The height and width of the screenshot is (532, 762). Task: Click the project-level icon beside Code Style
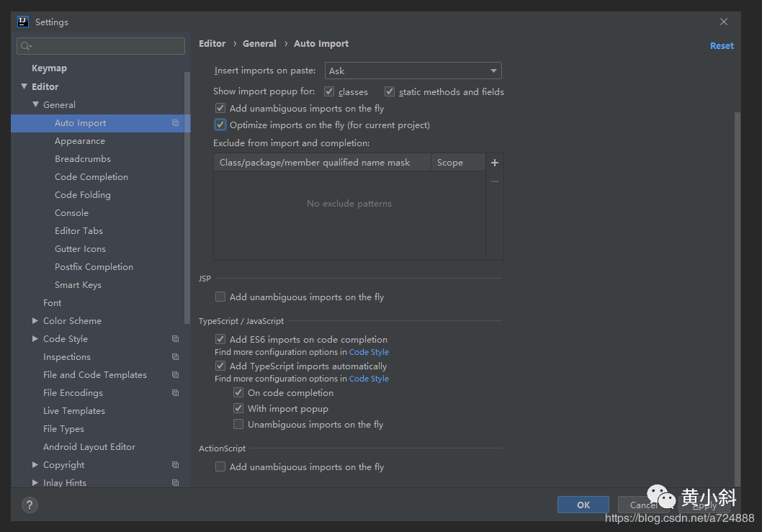tap(176, 338)
